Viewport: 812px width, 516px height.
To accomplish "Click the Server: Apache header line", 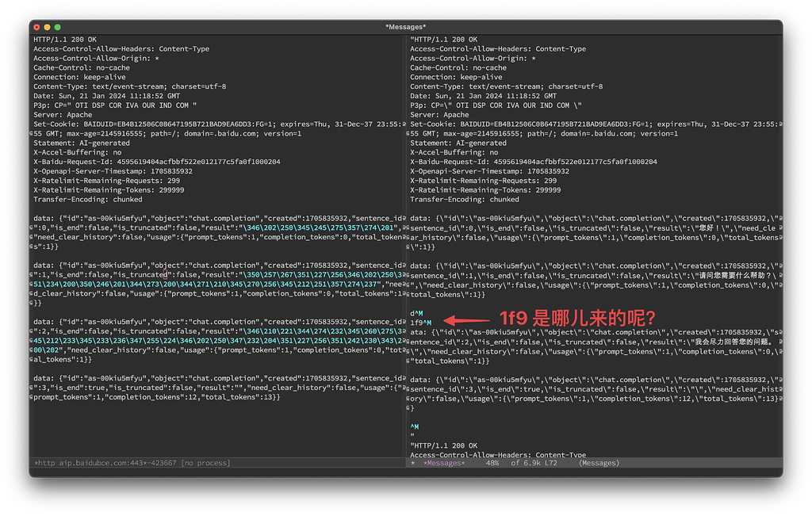I will tap(63, 114).
